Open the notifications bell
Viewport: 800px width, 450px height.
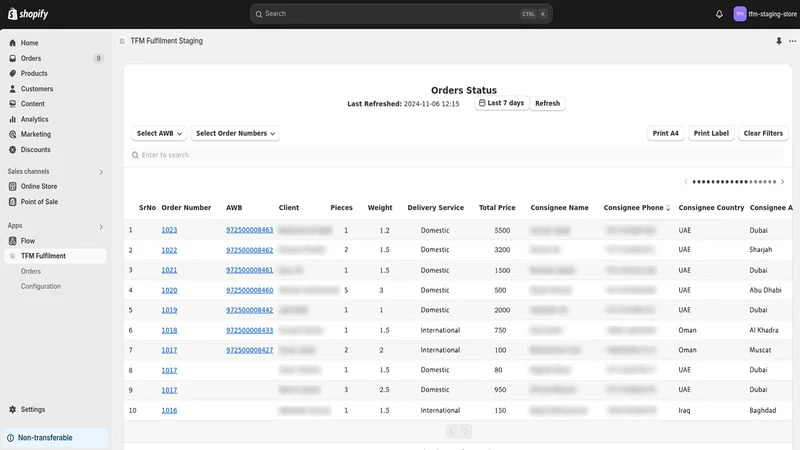[x=719, y=14]
